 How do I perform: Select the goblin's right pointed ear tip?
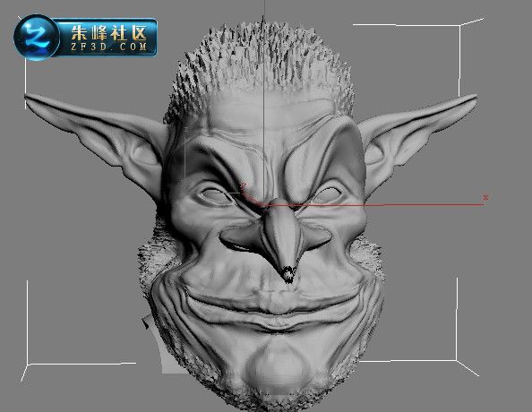pos(473,98)
